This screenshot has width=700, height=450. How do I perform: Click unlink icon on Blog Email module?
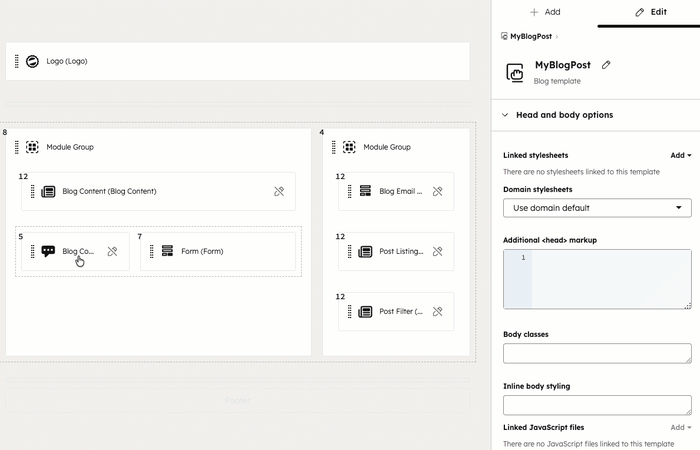(437, 191)
